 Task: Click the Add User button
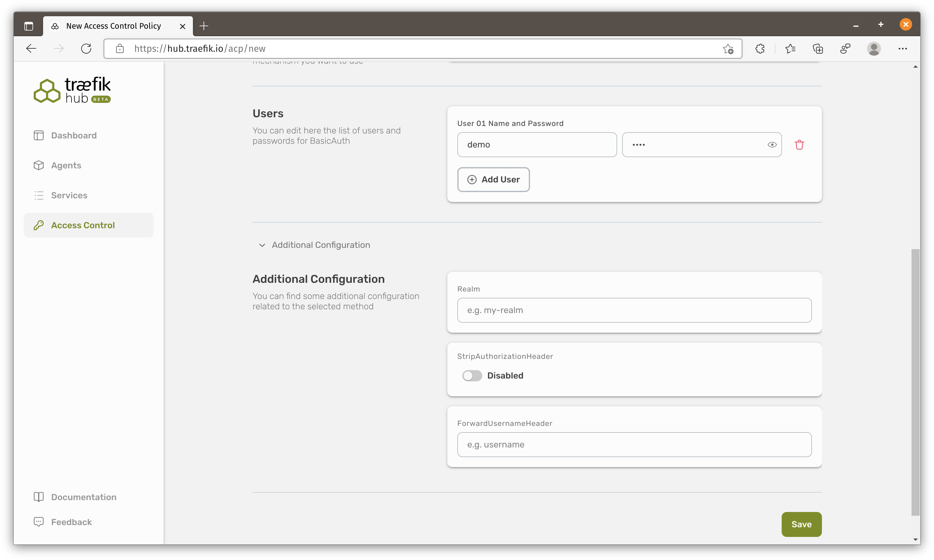click(493, 180)
